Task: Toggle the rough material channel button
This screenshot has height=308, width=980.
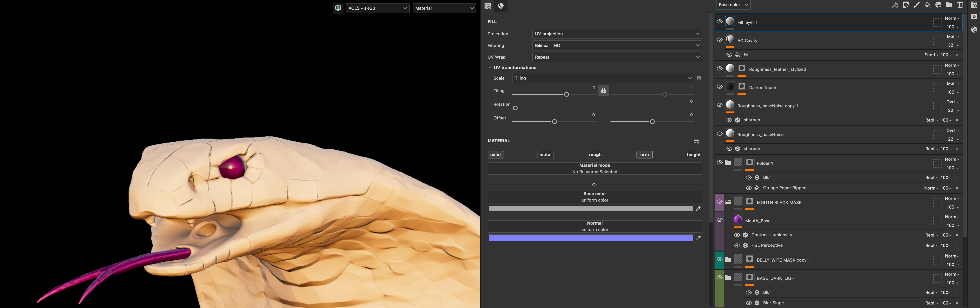Action: pyautogui.click(x=595, y=154)
